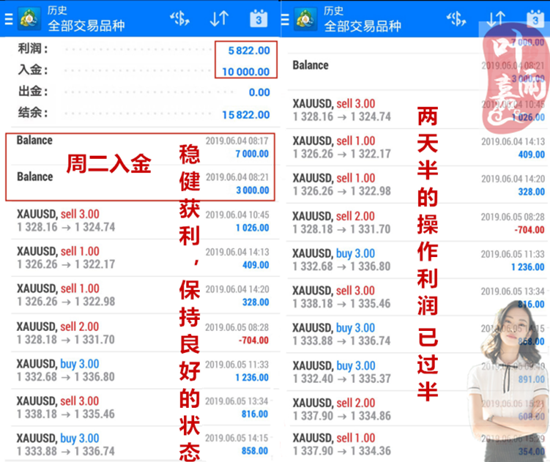Tap the sort arrows icon in left panel
The image size is (550, 462).
(219, 19)
